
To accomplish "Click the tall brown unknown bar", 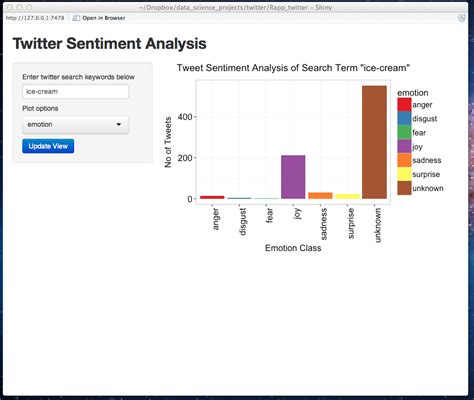I will [x=374, y=142].
